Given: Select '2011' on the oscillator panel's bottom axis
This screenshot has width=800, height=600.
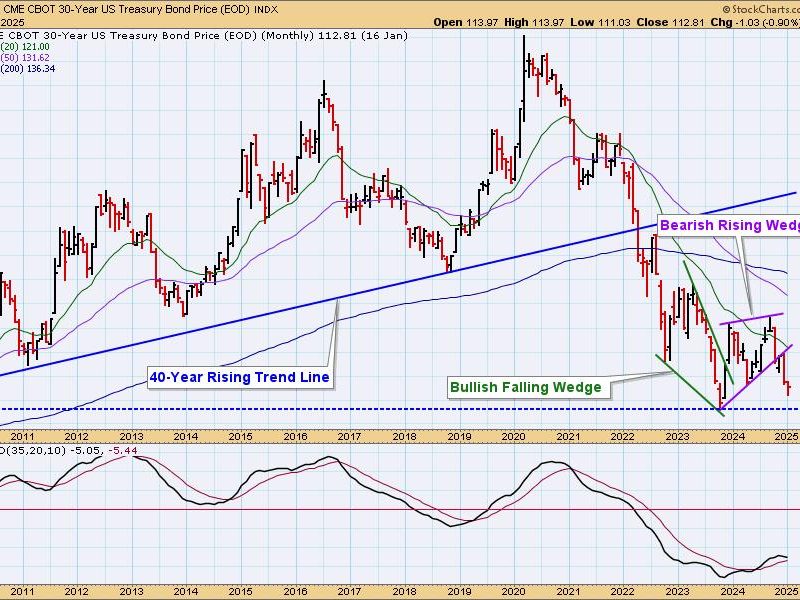Looking at the screenshot, I should [x=22, y=592].
